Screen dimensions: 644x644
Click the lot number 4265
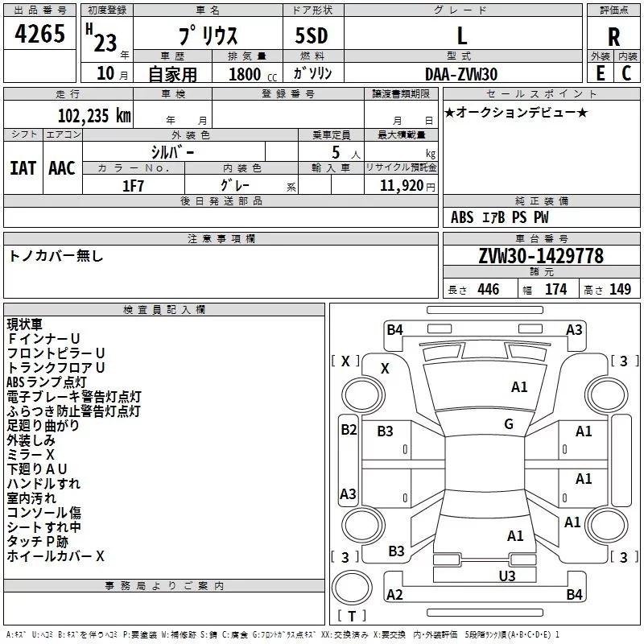[39, 34]
